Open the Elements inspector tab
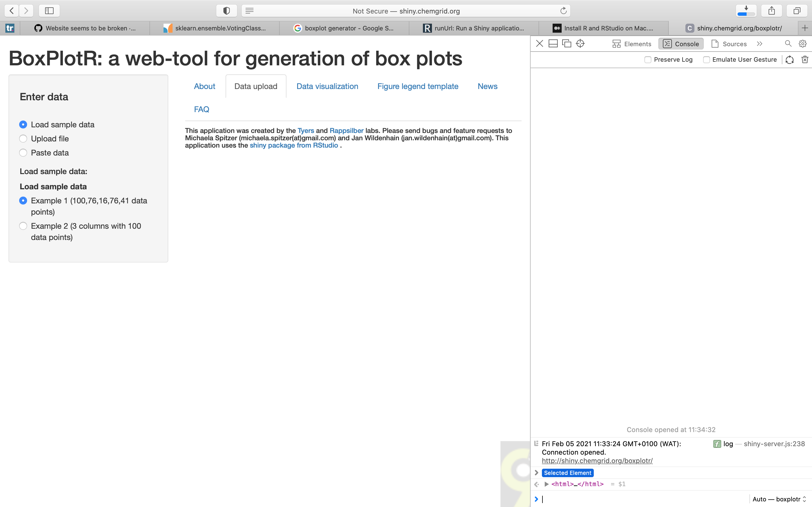The width and height of the screenshot is (812, 507). click(632, 44)
